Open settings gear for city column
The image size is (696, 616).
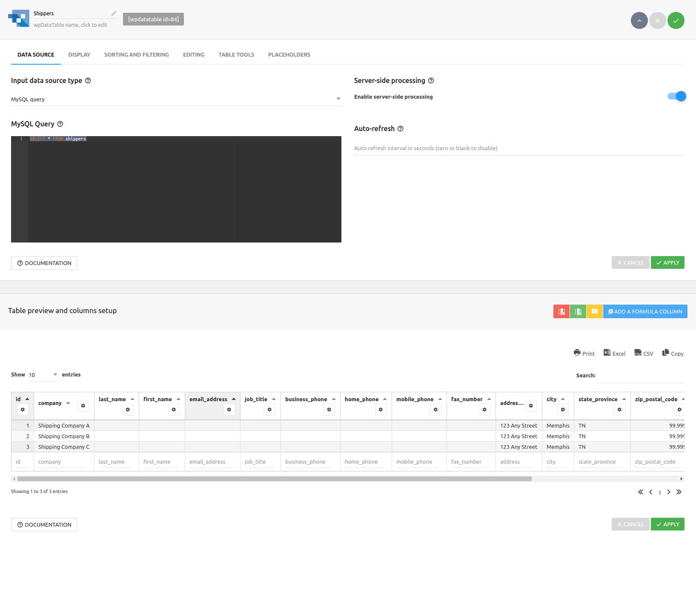click(563, 410)
